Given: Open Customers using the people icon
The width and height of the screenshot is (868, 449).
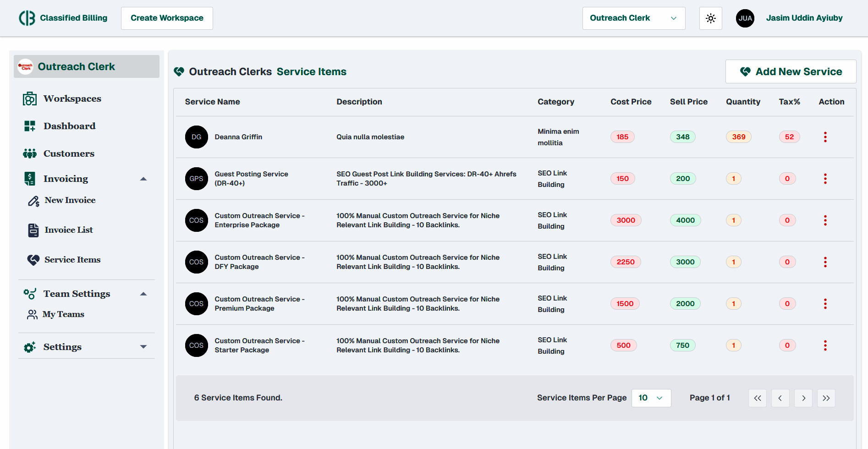Looking at the screenshot, I should coord(30,154).
